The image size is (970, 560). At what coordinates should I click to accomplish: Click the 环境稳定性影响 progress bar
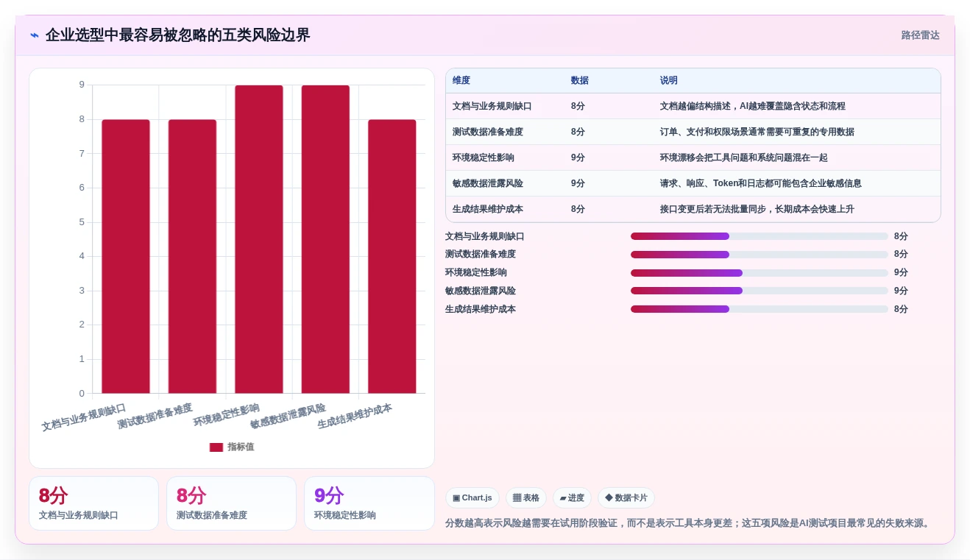tap(760, 273)
